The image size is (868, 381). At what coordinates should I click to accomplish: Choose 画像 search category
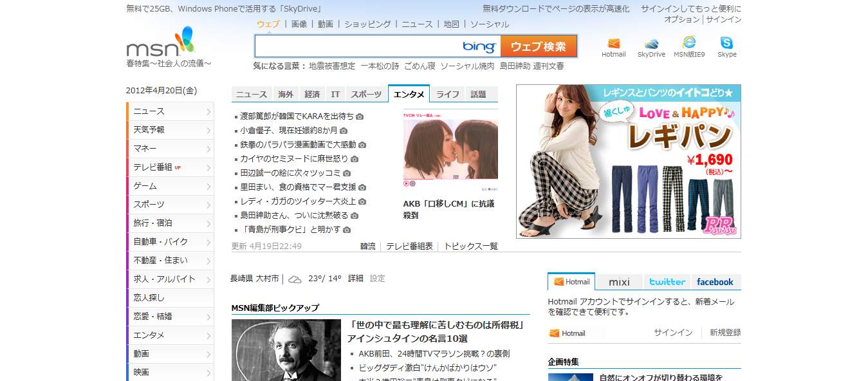point(299,24)
